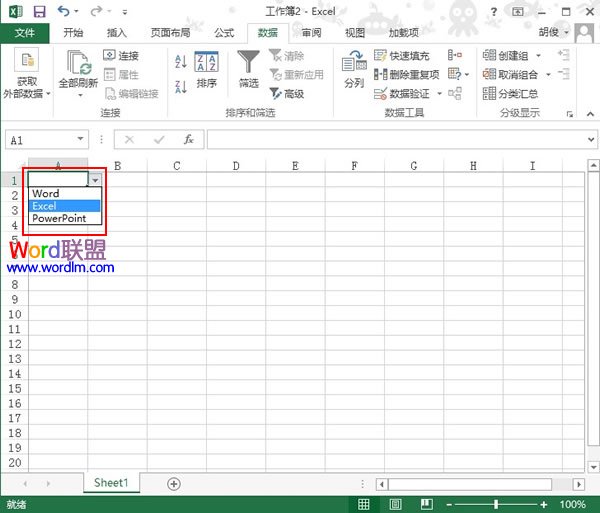Click the Redo arrow icon
The height and width of the screenshot is (513, 600).
96,11
